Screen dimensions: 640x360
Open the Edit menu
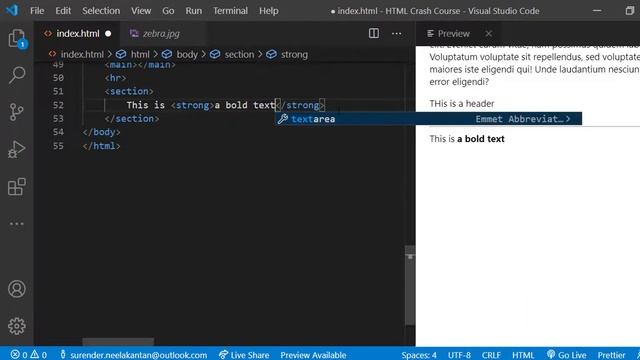(63, 11)
